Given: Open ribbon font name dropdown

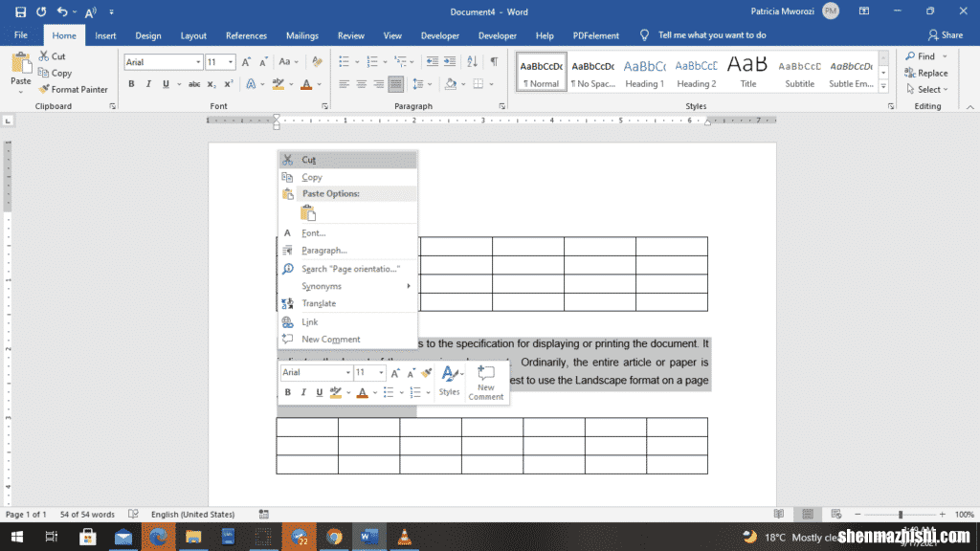Looking at the screenshot, I should (x=198, y=62).
